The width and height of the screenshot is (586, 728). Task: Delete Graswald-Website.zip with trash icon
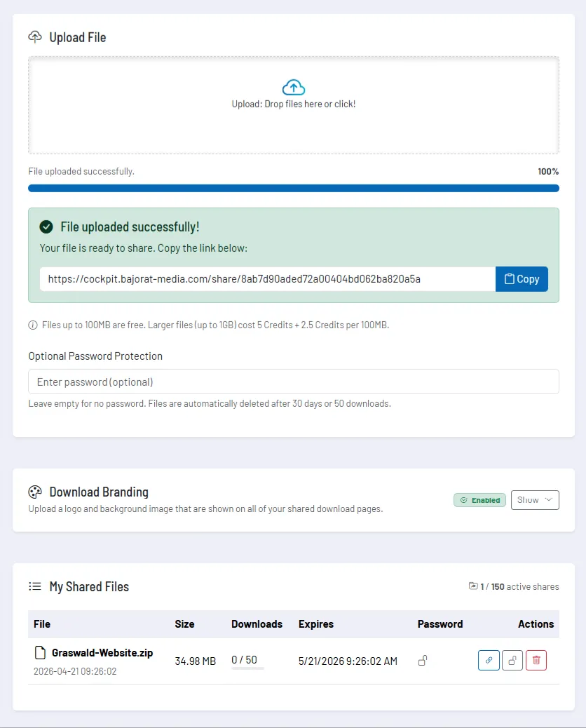point(536,660)
